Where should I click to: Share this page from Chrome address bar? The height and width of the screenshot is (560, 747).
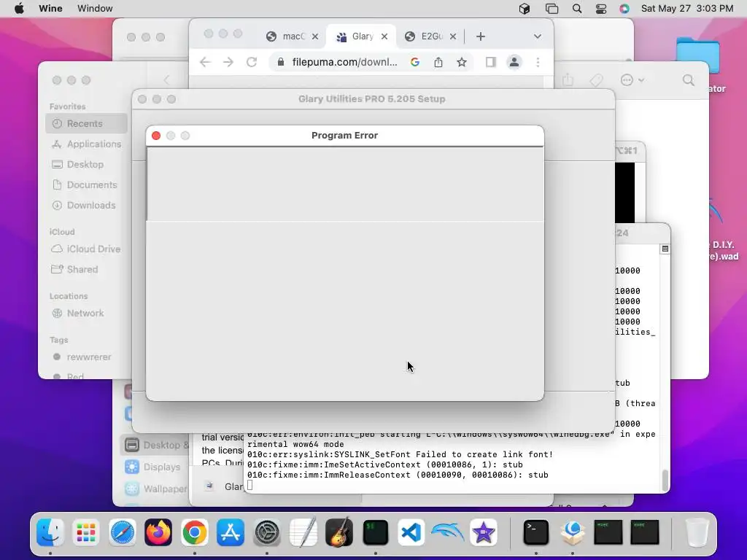click(x=438, y=62)
